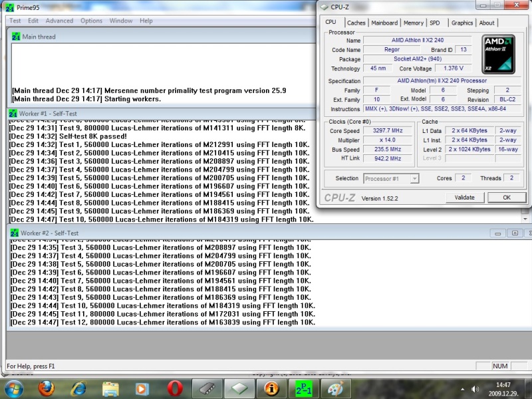Click the Validate button in CPU-Z
This screenshot has width=532, height=399.
pos(464,198)
